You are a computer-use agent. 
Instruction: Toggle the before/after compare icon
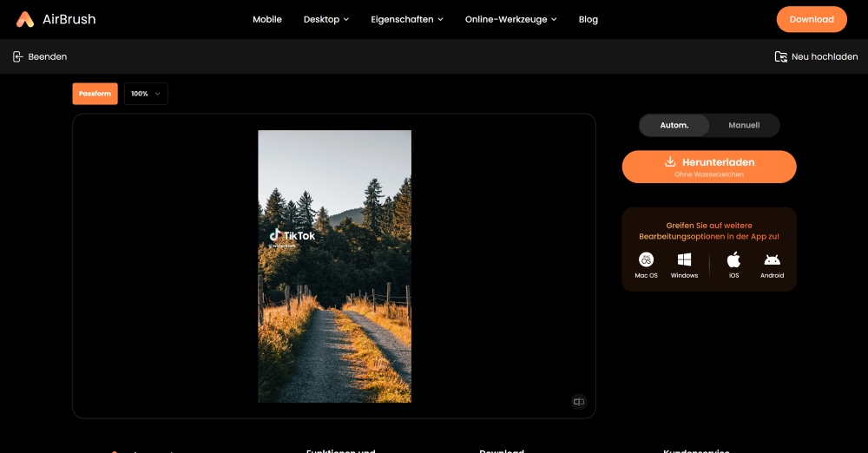coord(578,402)
